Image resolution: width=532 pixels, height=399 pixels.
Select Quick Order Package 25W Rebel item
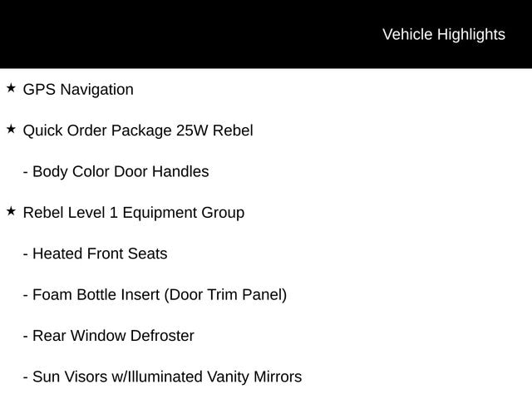click(x=138, y=131)
